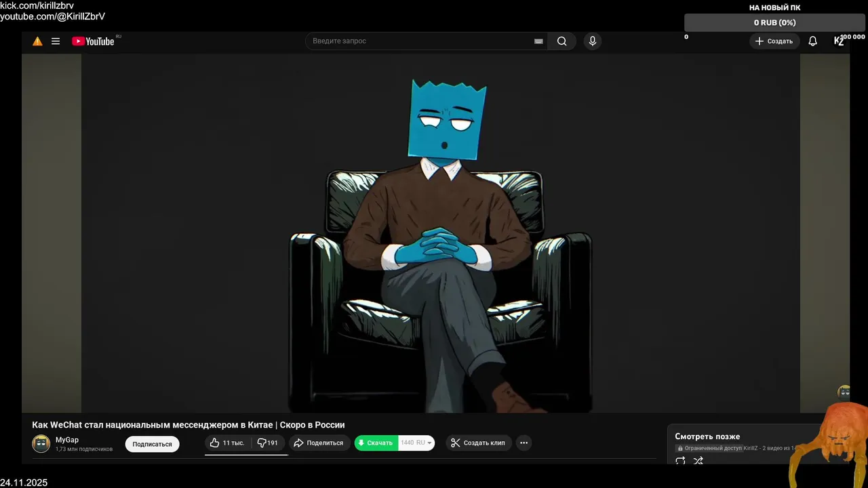The height and width of the screenshot is (488, 868).
Task: Open the 1440 quality dropdown
Action: coord(416,443)
